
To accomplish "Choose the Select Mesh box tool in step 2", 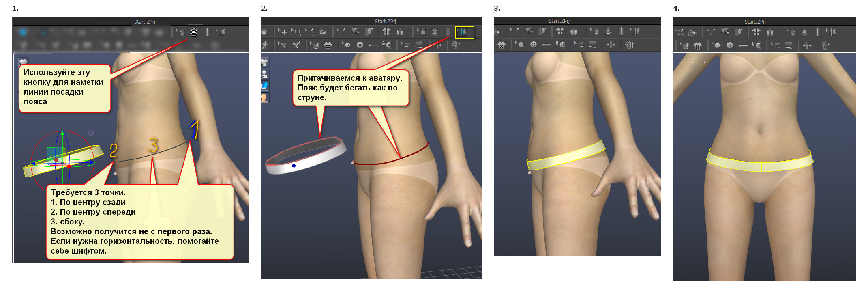I will (296, 32).
